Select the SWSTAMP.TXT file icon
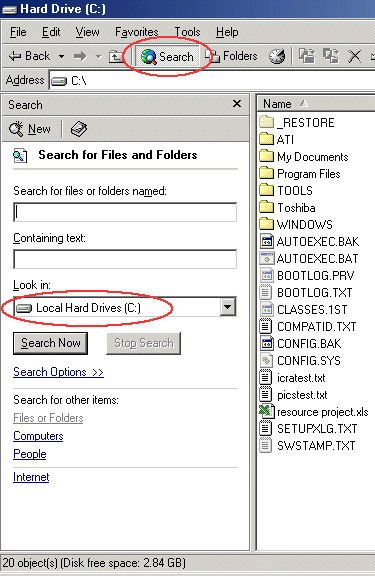375x576 pixels. [x=266, y=446]
